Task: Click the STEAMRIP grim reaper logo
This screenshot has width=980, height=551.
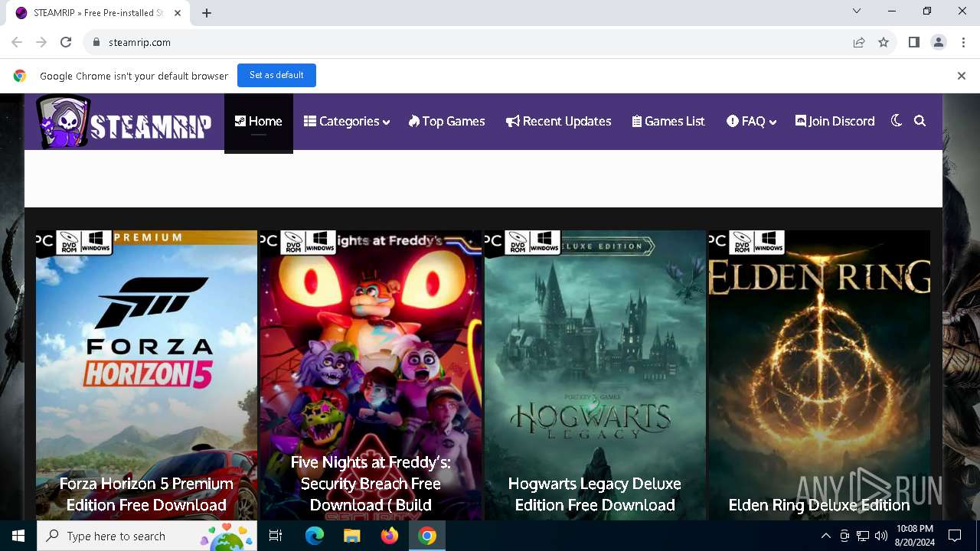Action: click(124, 122)
